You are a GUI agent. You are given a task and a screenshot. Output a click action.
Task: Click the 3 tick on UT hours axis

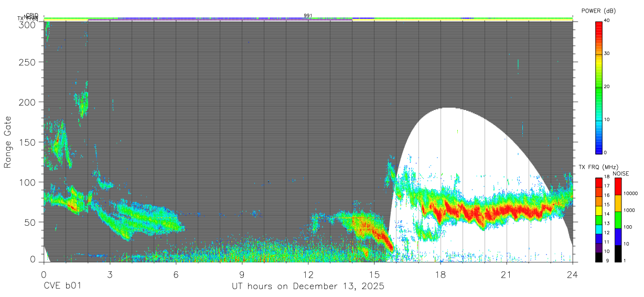coord(110,274)
